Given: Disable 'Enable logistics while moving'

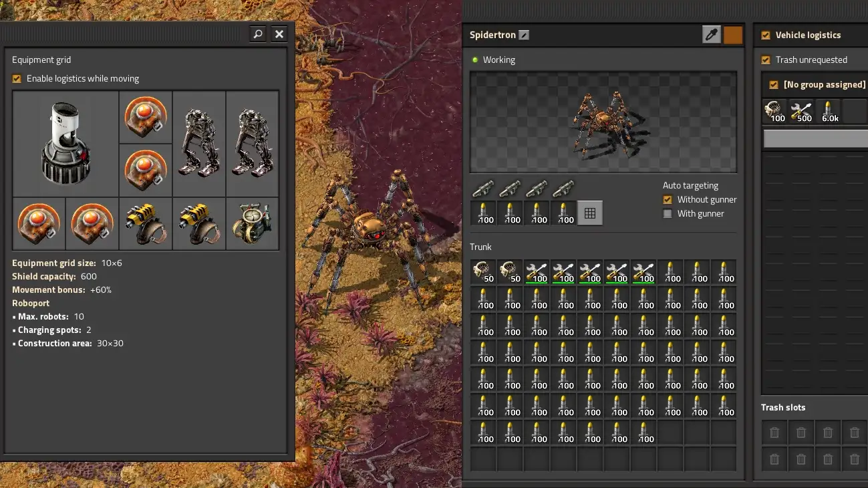Looking at the screenshot, I should click(x=16, y=78).
